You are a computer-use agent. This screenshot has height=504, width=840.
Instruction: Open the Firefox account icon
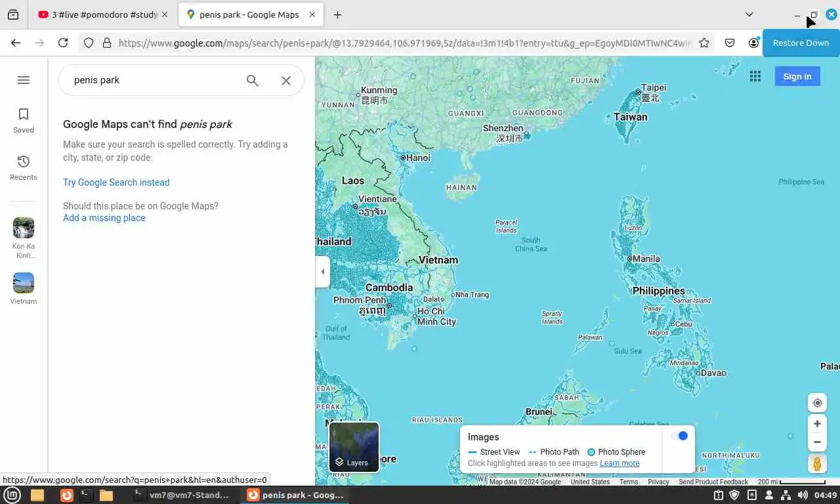click(753, 43)
